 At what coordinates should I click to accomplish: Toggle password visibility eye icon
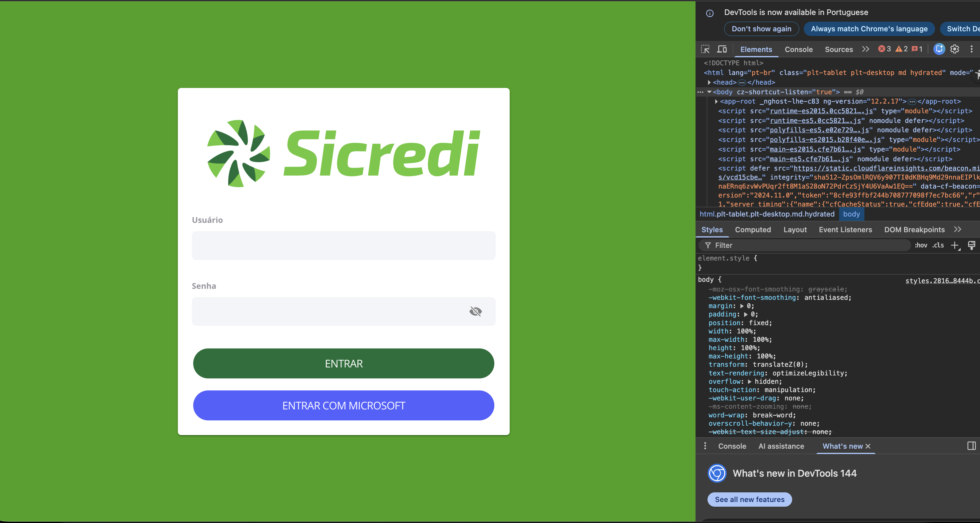point(475,311)
